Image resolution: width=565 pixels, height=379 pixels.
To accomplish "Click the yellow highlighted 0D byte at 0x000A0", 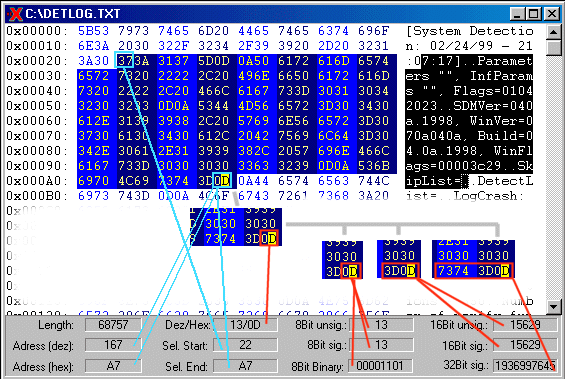I will click(x=222, y=180).
